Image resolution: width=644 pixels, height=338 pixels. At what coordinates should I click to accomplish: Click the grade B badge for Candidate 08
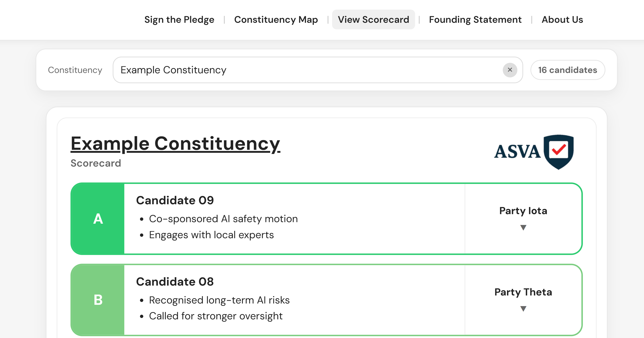(x=98, y=300)
